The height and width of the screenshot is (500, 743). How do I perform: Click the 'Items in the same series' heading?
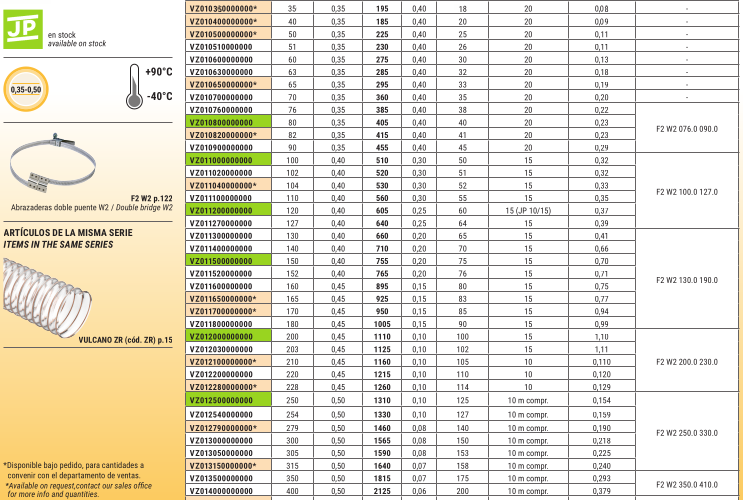click(57, 243)
